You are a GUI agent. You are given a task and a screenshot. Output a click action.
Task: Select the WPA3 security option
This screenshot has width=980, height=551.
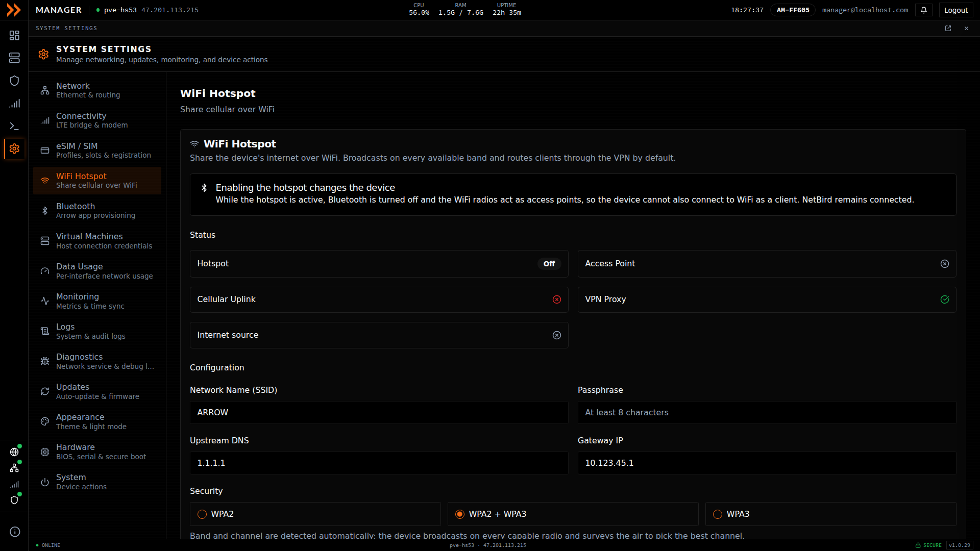[830, 514]
